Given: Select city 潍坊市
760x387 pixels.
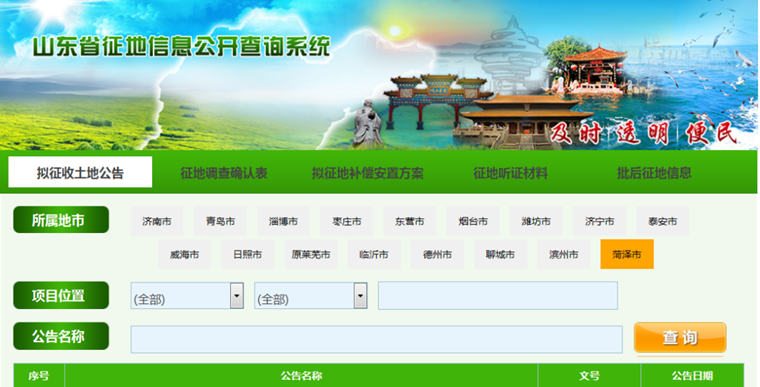Looking at the screenshot, I should (x=536, y=221).
